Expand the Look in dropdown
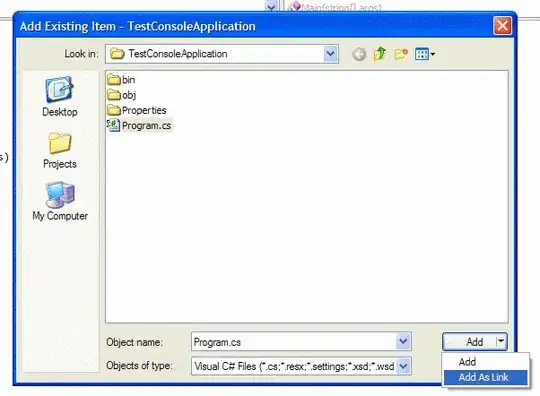540x396 pixels. (x=330, y=54)
